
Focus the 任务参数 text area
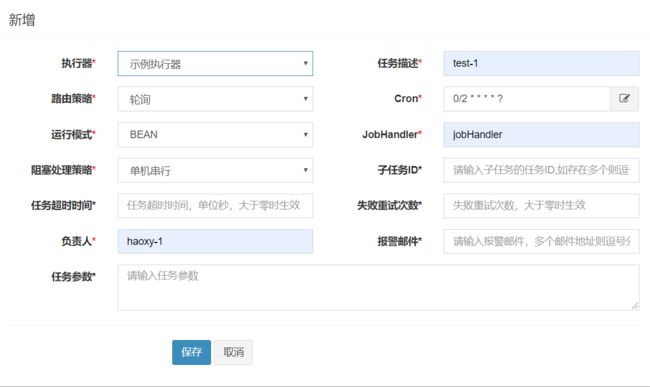pyautogui.click(x=378, y=288)
